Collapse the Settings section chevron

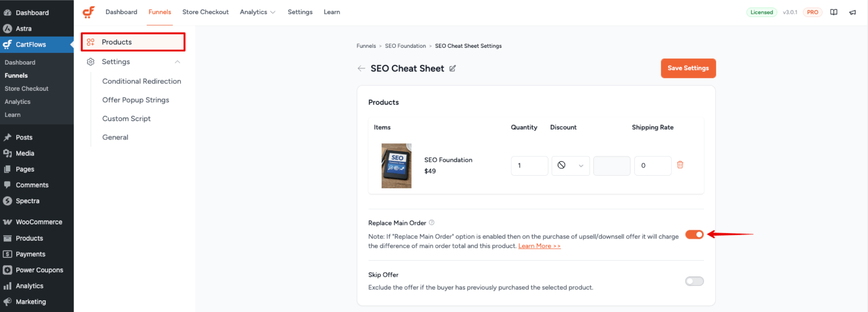coord(178,62)
